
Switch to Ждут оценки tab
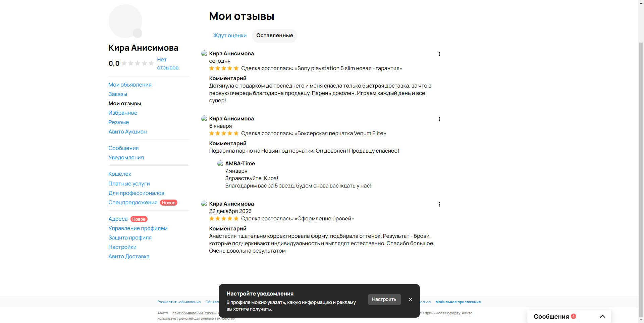(230, 36)
